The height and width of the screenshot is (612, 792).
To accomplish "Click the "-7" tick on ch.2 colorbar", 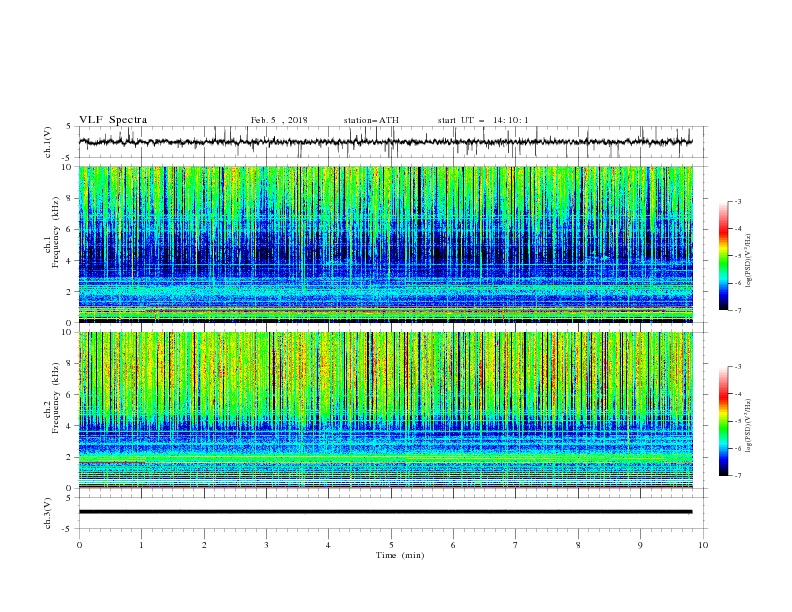I will point(738,476).
